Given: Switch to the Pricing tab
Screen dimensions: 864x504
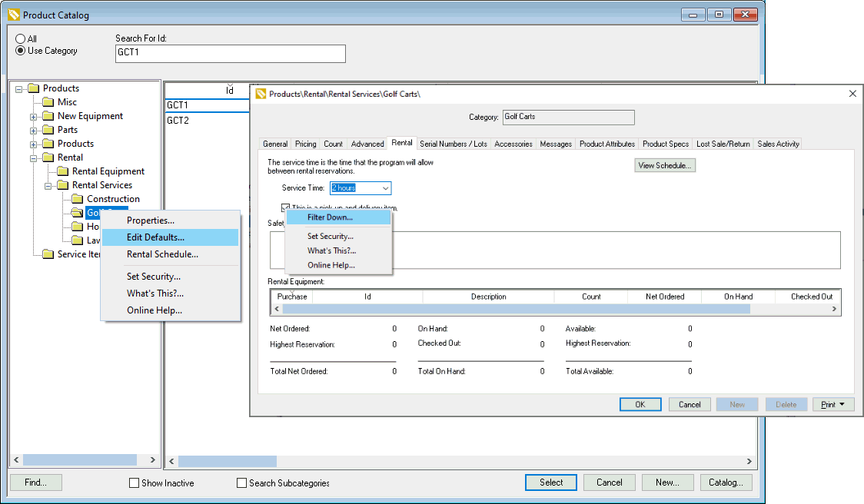Looking at the screenshot, I should 305,144.
